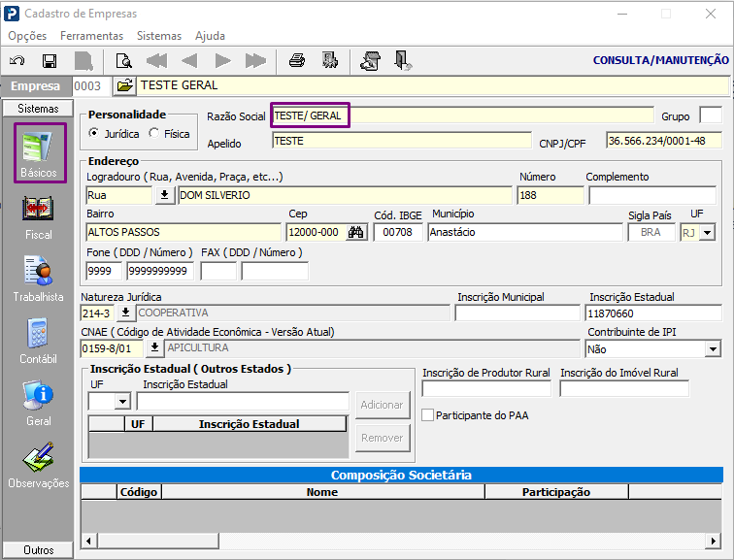Click the Complemento field

[652, 195]
